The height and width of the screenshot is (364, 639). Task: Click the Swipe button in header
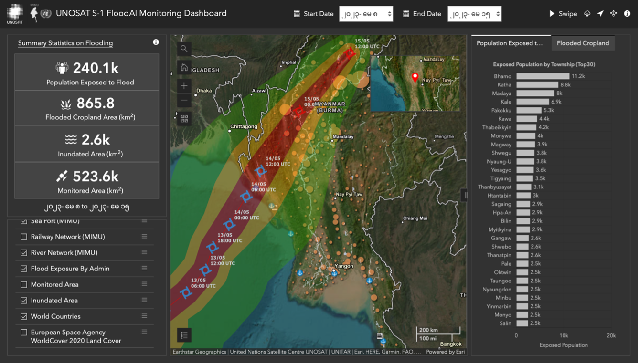coord(563,14)
